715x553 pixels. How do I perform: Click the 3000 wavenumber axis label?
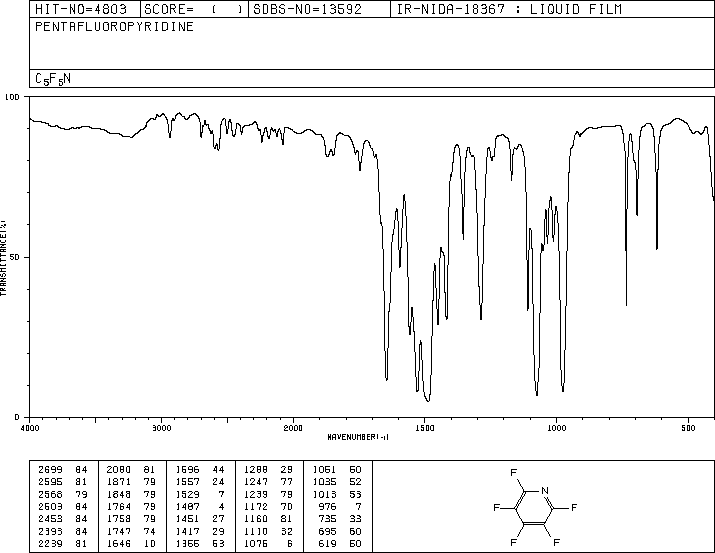[161, 428]
